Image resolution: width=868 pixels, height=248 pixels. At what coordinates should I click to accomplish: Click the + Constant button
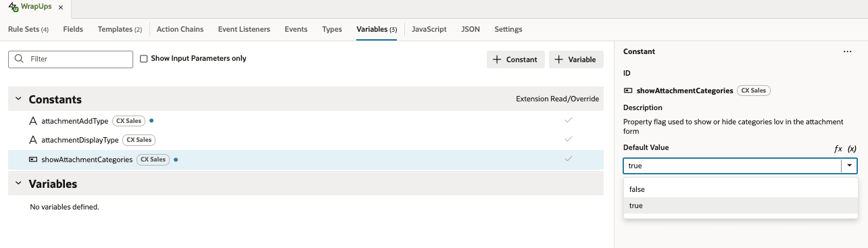click(516, 59)
